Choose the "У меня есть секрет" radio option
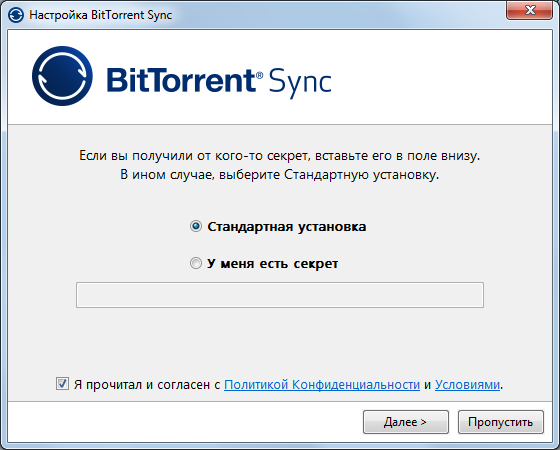 pos(196,263)
